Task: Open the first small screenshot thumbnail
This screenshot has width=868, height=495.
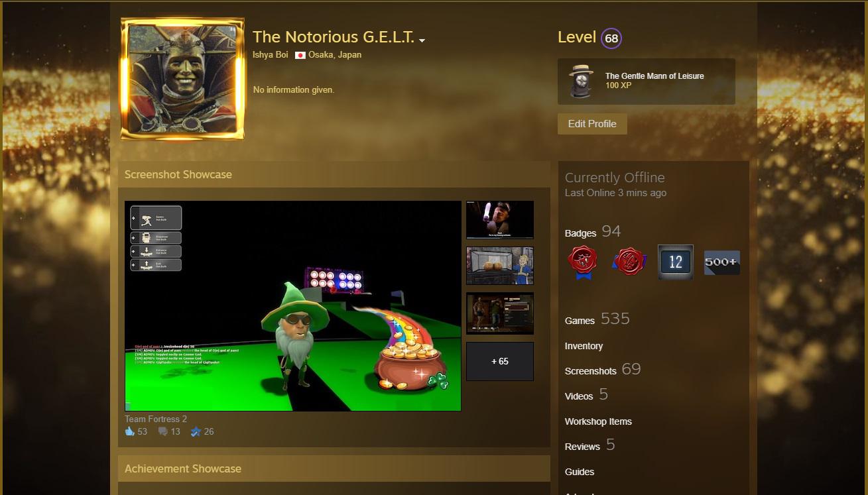Action: [500, 220]
